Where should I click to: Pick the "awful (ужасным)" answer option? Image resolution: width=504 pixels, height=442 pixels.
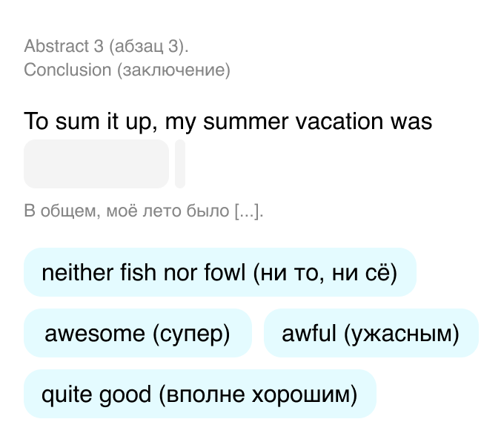click(x=371, y=333)
